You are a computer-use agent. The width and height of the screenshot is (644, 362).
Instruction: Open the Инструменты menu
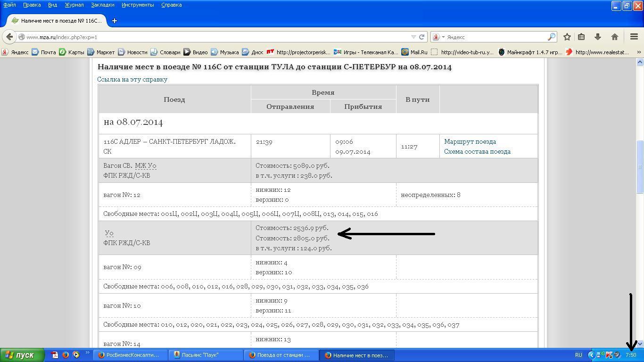pos(137,5)
